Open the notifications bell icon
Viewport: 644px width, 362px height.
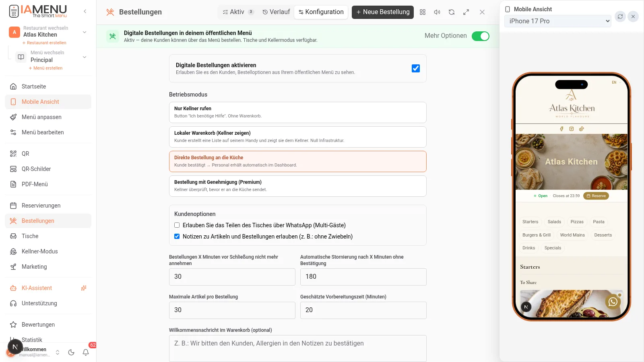coord(86,352)
